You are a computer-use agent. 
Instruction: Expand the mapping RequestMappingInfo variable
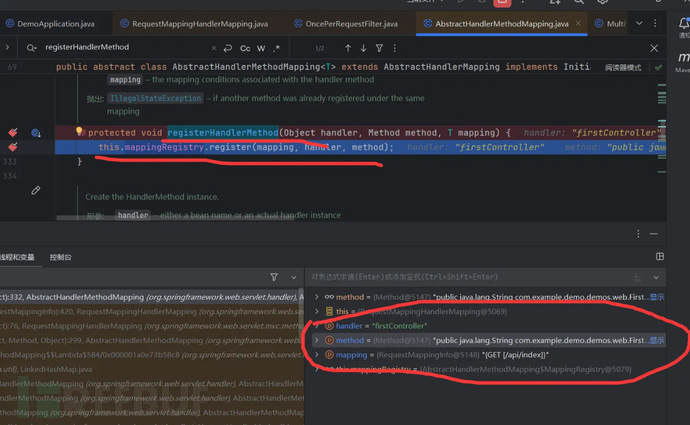click(317, 355)
